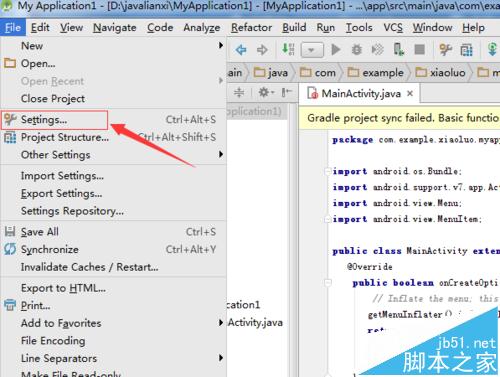
Task: Open the Refactor menu
Action: click(251, 27)
